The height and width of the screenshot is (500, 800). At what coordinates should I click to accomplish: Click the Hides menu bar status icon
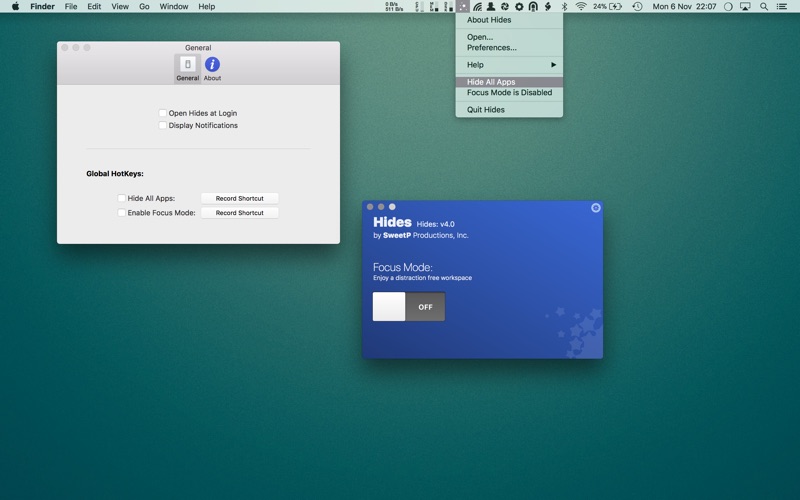[462, 6]
